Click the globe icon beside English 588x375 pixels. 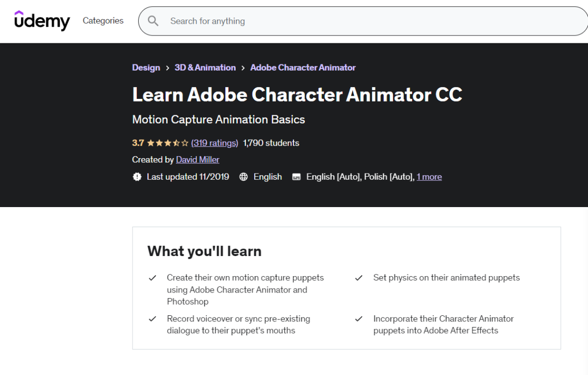243,177
